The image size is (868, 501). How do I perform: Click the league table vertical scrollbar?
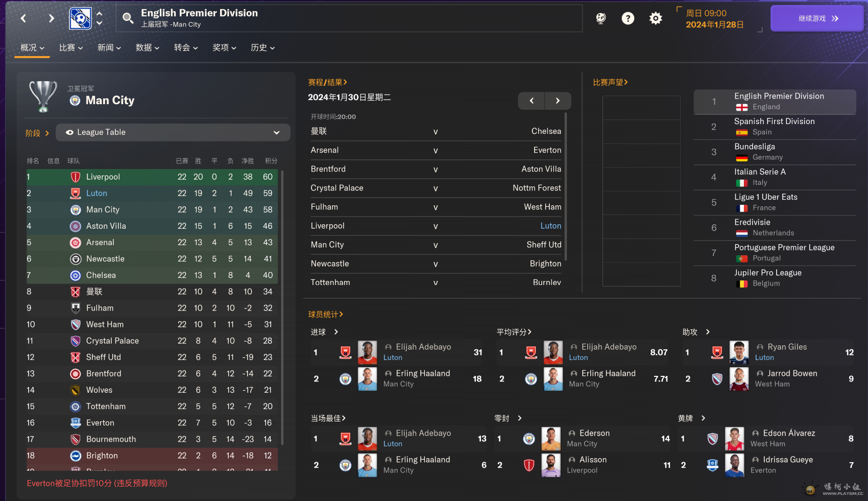[282, 306]
